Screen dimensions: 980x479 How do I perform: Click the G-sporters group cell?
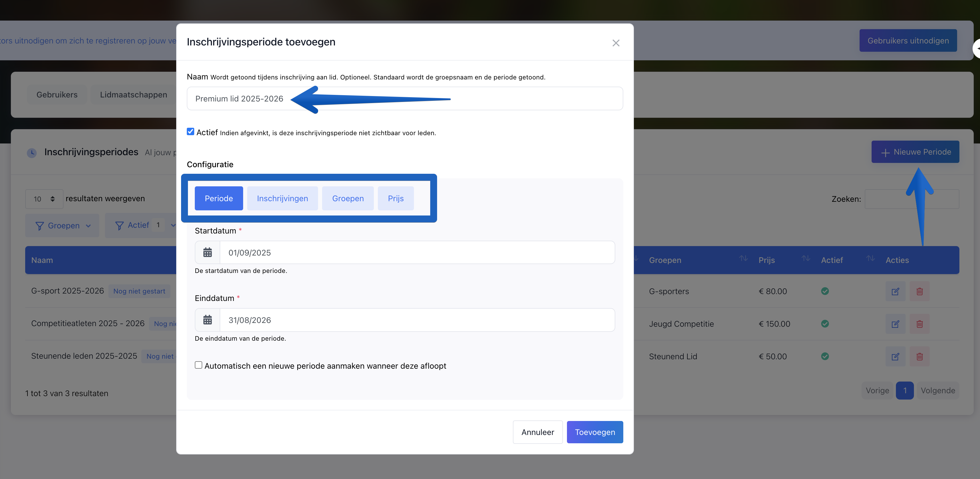669,291
